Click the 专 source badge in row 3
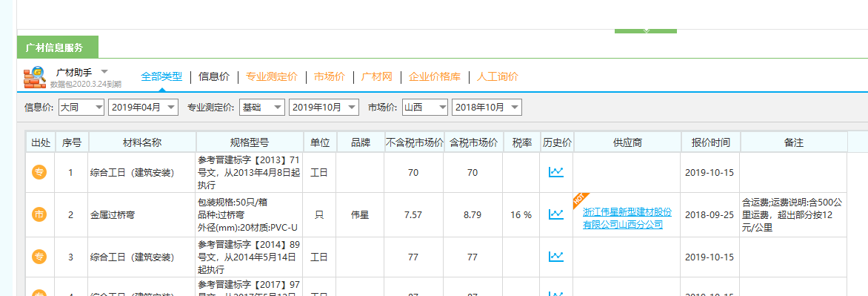This screenshot has height=296, width=868. pos(39,257)
